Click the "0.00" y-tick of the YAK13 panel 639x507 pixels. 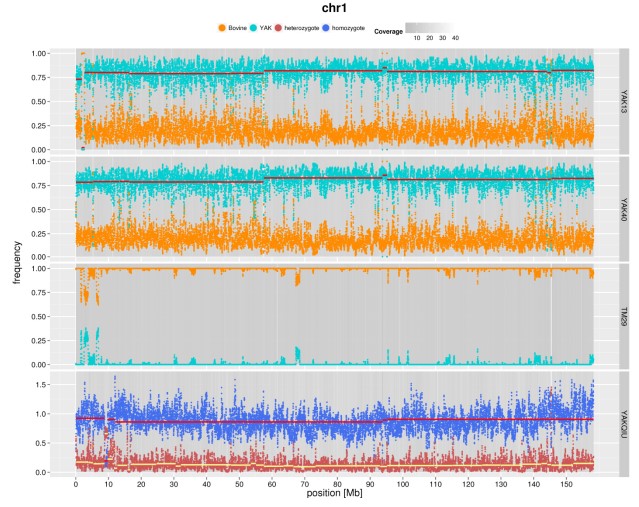coord(38,150)
